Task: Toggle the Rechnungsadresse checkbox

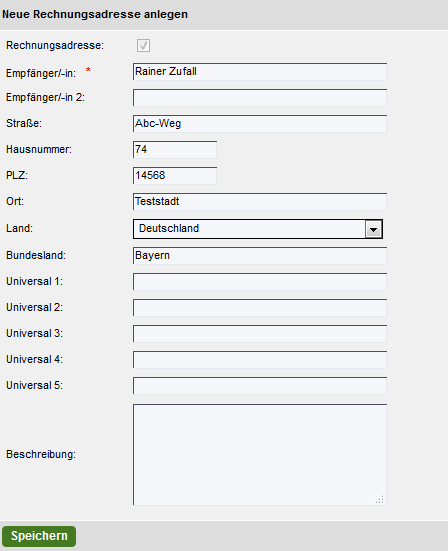Action: click(143, 45)
